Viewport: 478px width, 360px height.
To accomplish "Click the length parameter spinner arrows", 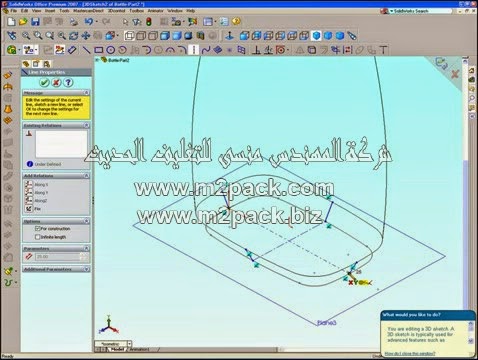I will tap(84, 257).
